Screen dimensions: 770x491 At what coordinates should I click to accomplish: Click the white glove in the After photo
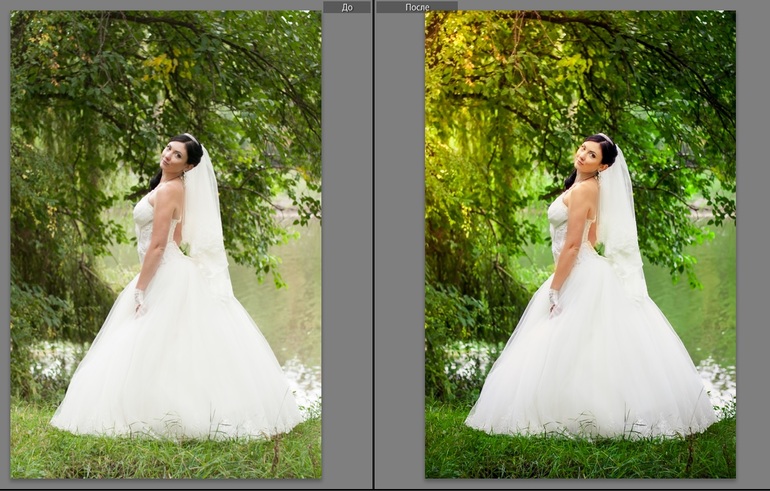554,300
